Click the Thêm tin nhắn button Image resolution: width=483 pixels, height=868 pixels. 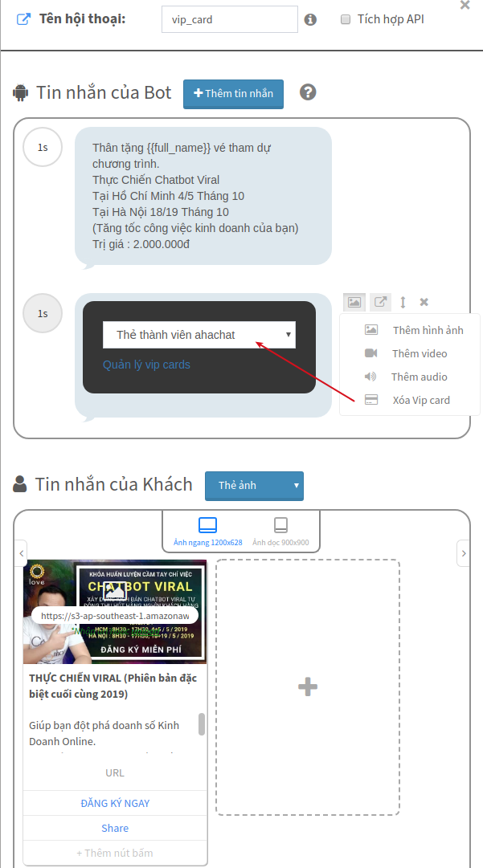(233, 94)
